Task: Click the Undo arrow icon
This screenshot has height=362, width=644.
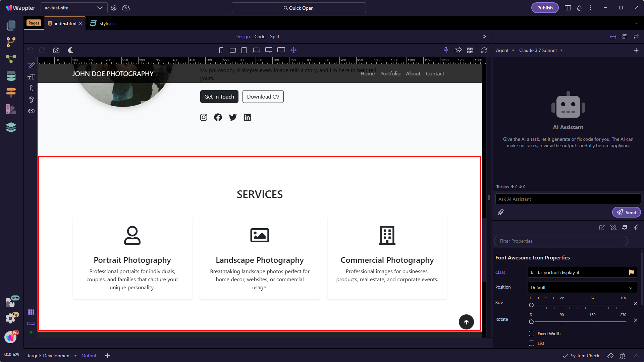Action: pyautogui.click(x=31, y=50)
